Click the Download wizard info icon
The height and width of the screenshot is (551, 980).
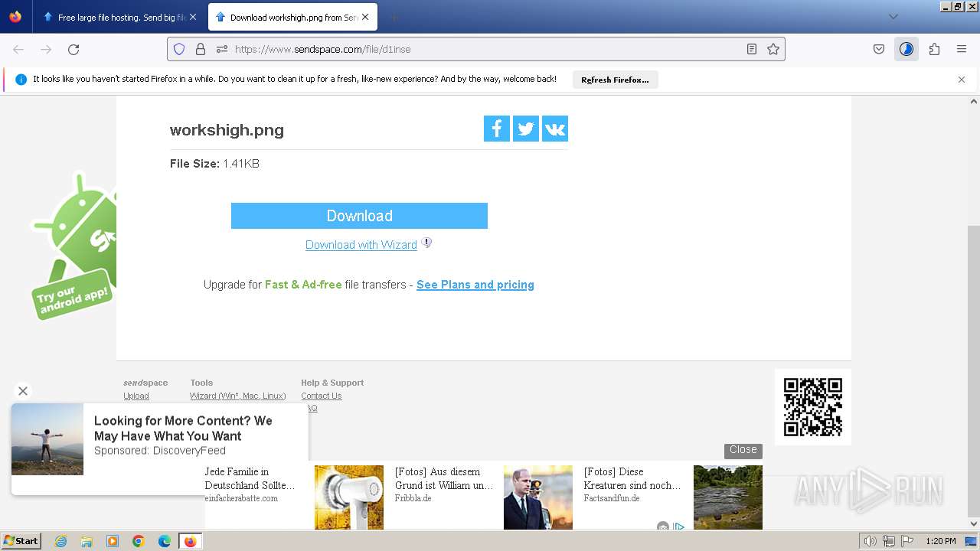tap(426, 243)
